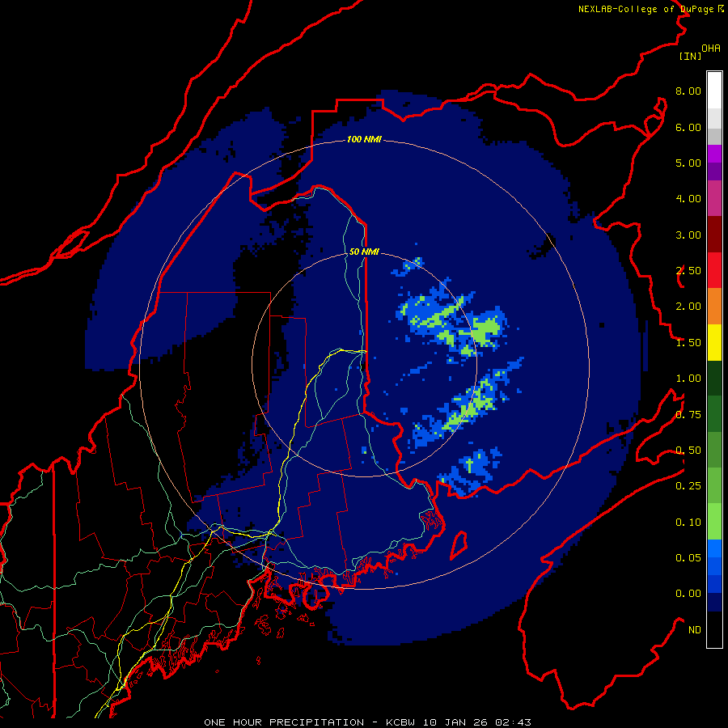The height and width of the screenshot is (728, 728).
Task: Click the 2.50 legend value
Action: (x=688, y=271)
